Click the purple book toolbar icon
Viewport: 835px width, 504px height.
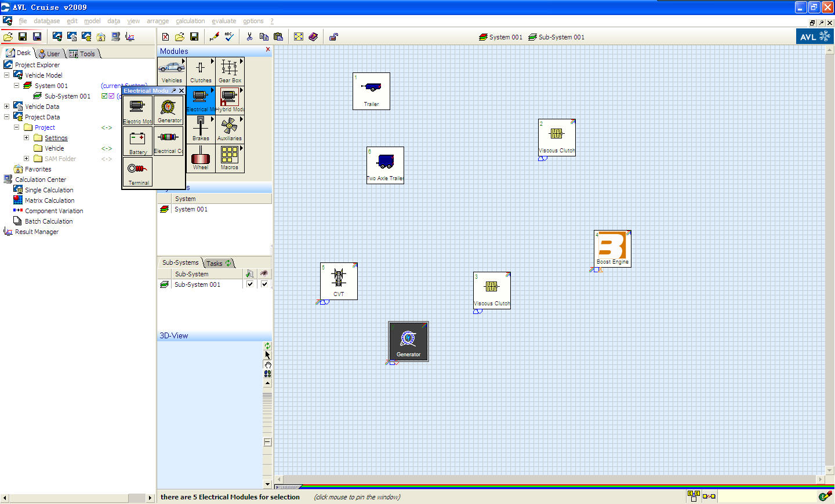313,36
